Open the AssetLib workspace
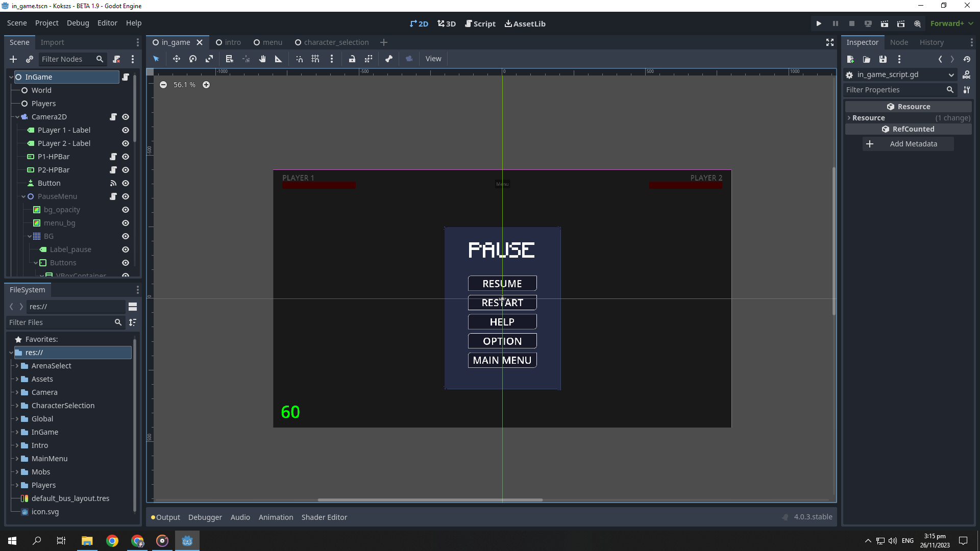Screen dimensions: 980x551 pos(525,23)
